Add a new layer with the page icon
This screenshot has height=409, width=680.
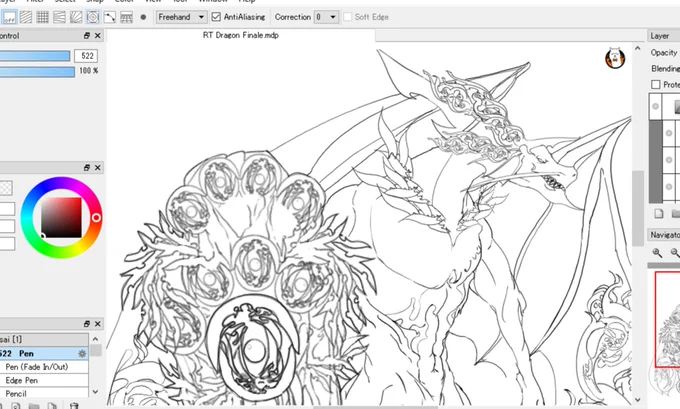659,213
